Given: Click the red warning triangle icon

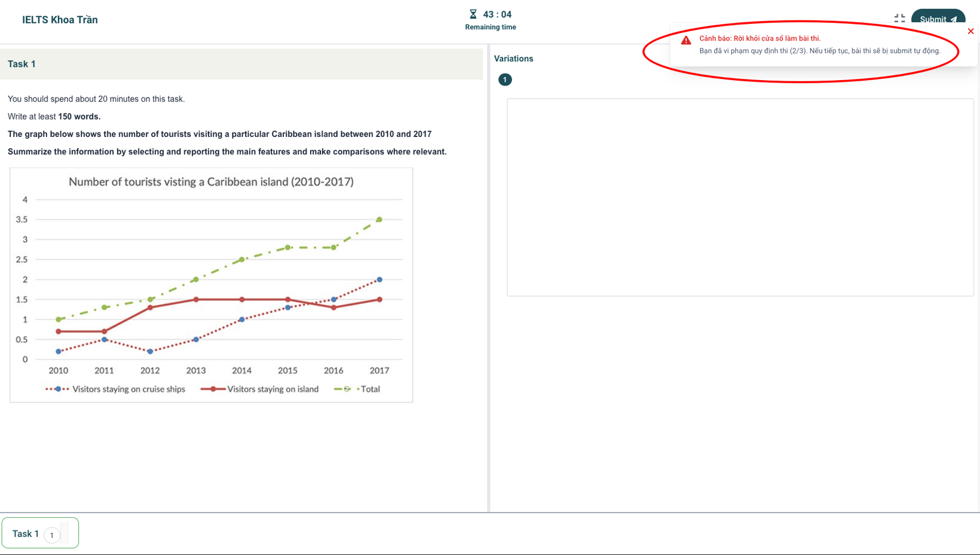Looking at the screenshot, I should [x=686, y=40].
